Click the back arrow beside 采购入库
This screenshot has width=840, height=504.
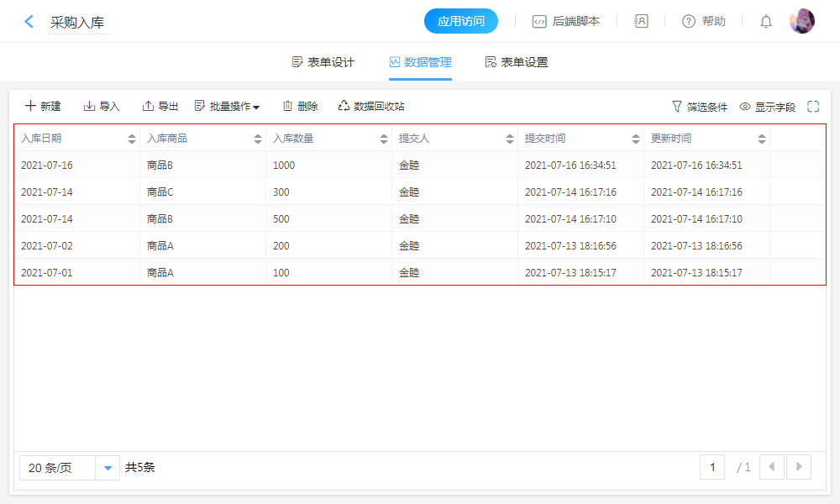pos(29,22)
